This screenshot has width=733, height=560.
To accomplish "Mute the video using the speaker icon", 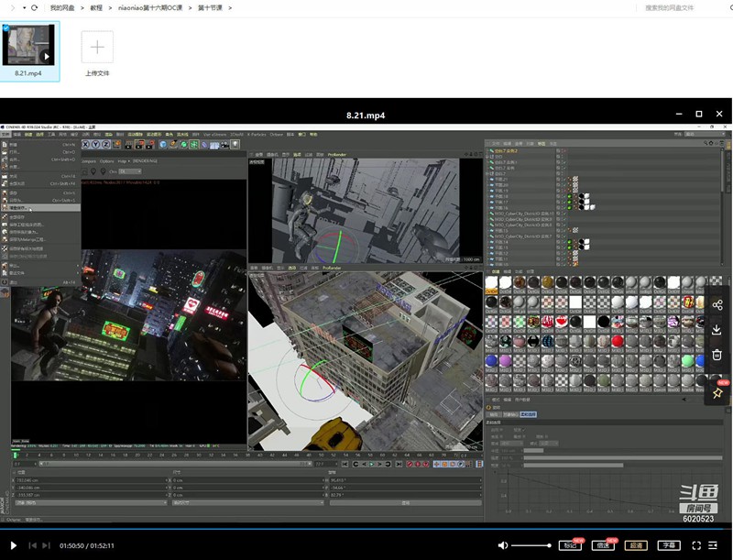I will point(503,545).
